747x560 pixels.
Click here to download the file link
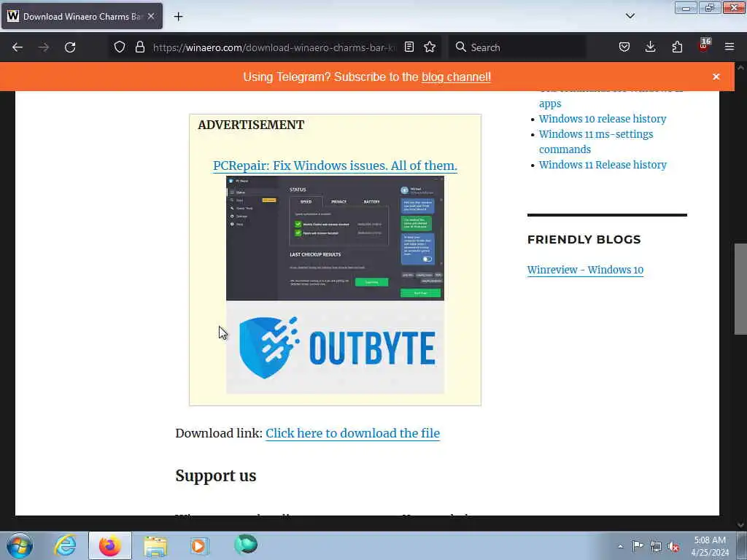352,433
